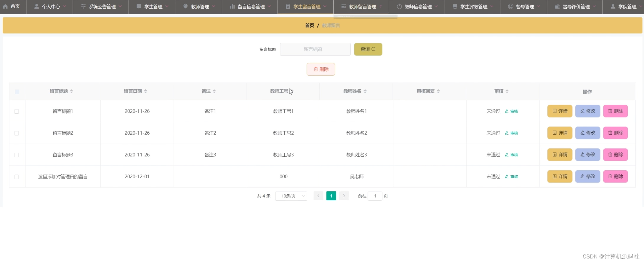Sort table by 教师工号 column arrows
This screenshot has width=644, height=262.
click(292, 91)
